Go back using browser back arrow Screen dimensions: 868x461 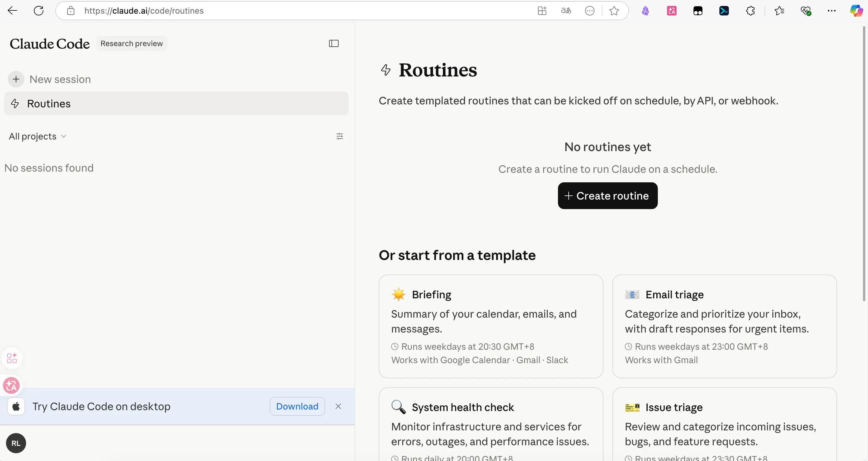pyautogui.click(x=12, y=11)
